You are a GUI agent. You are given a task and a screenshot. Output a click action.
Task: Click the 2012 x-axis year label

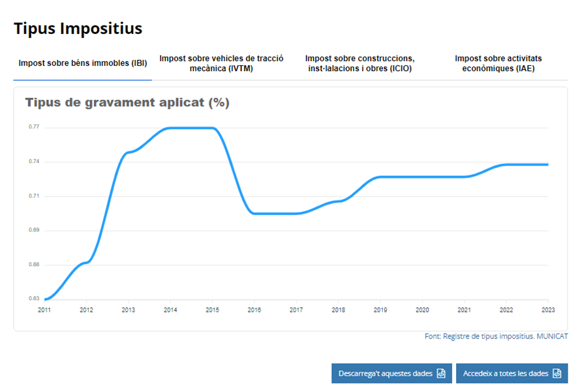click(86, 310)
